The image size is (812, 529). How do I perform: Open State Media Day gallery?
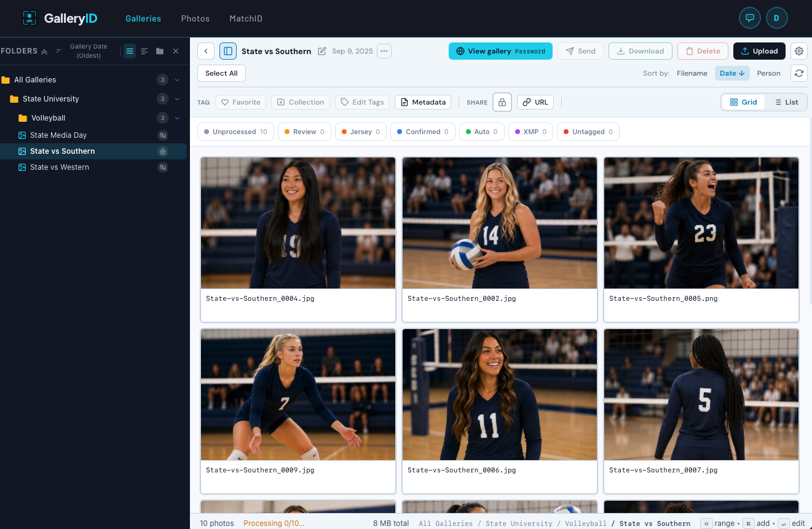pos(58,135)
